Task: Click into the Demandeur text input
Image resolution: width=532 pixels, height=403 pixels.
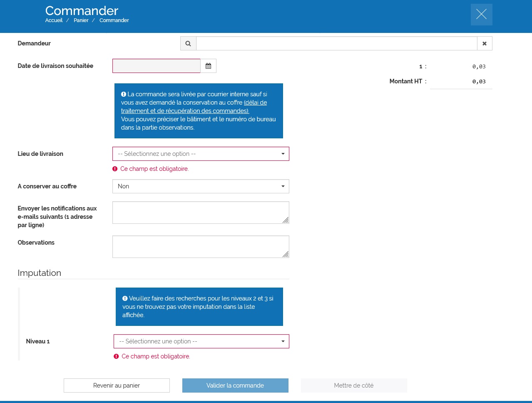Action: [336, 43]
